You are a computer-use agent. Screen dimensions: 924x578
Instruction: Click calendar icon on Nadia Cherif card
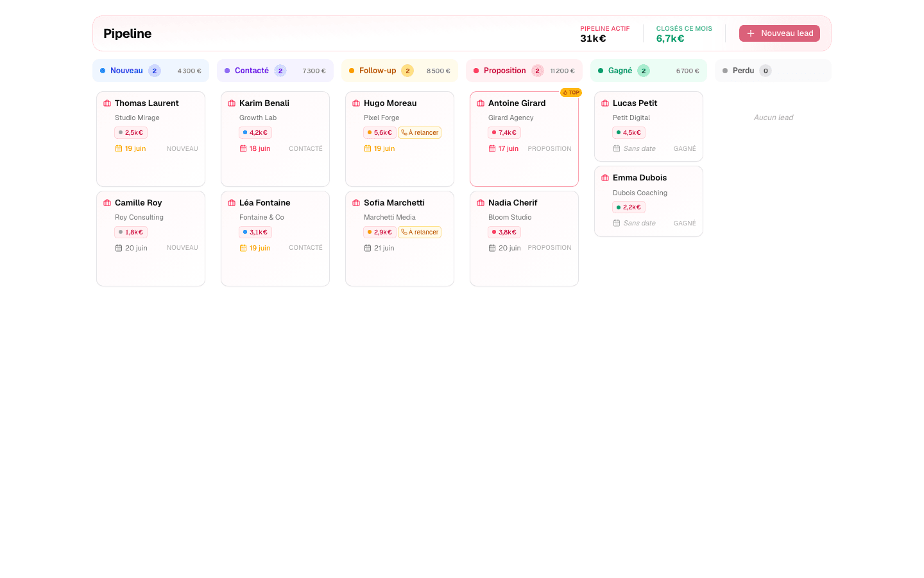492,248
